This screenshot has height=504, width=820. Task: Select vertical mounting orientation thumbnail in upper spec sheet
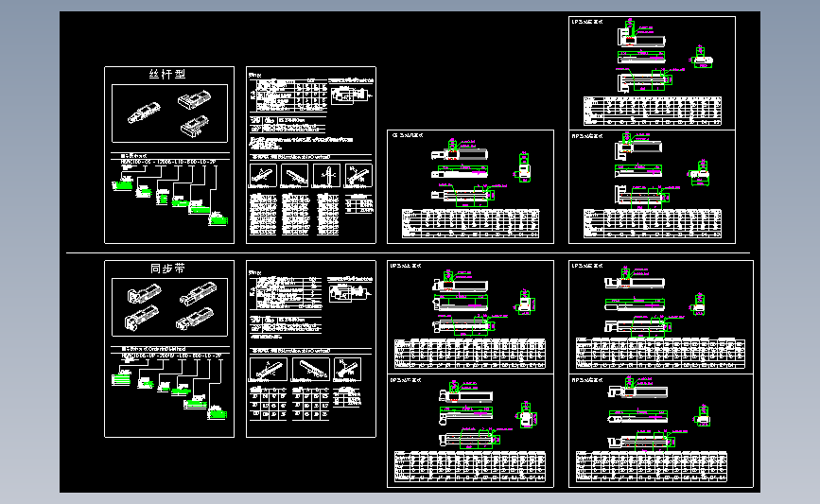tap(327, 175)
